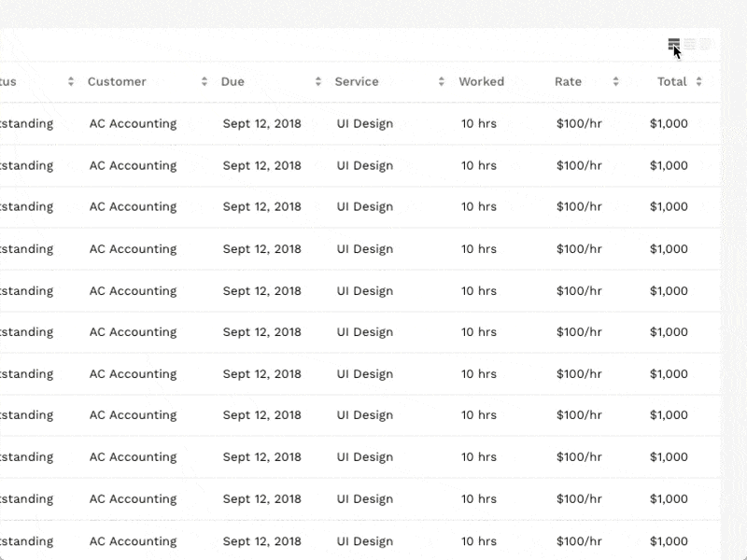The image size is (747, 560).
Task: Toggle sorting on the Status column
Action: coord(71,81)
